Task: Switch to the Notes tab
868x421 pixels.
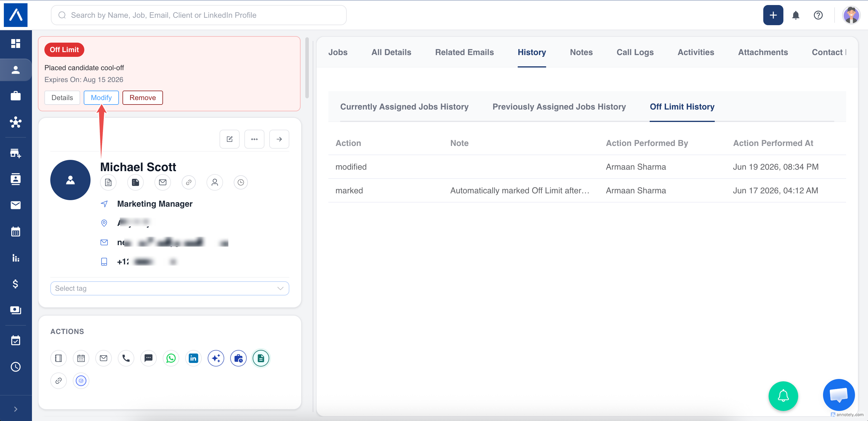Action: pos(581,52)
